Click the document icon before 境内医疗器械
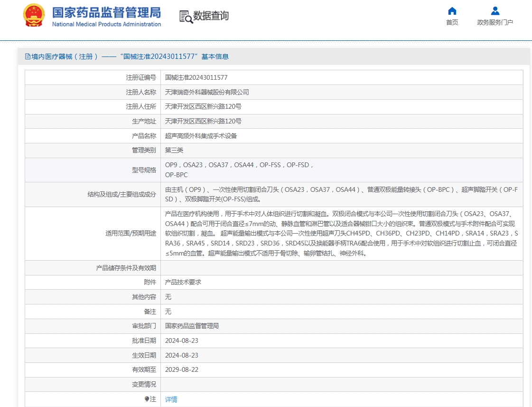 coord(28,57)
